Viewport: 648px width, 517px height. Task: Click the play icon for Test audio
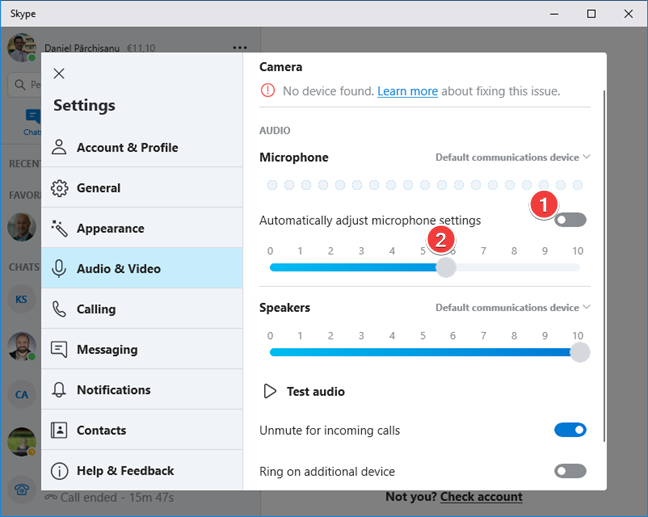point(270,391)
